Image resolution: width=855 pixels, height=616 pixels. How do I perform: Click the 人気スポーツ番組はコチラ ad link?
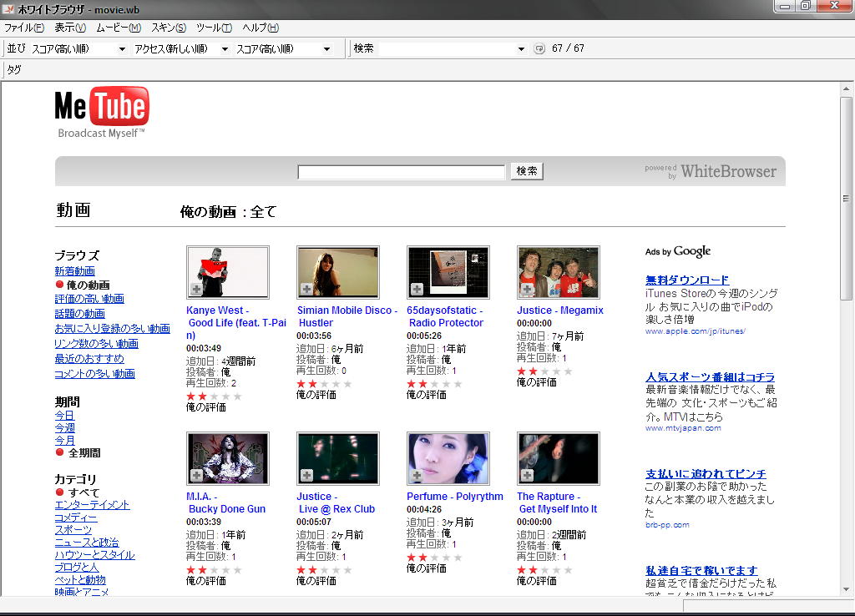click(x=710, y=377)
